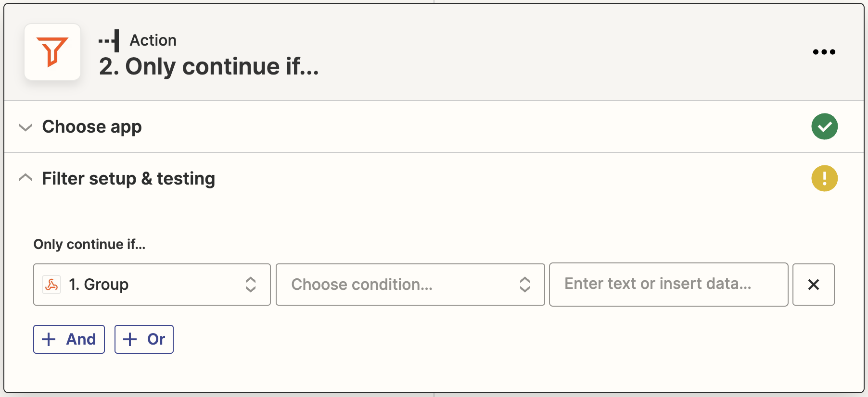868x397 pixels.
Task: Open the three-dot step options menu
Action: coord(824,52)
